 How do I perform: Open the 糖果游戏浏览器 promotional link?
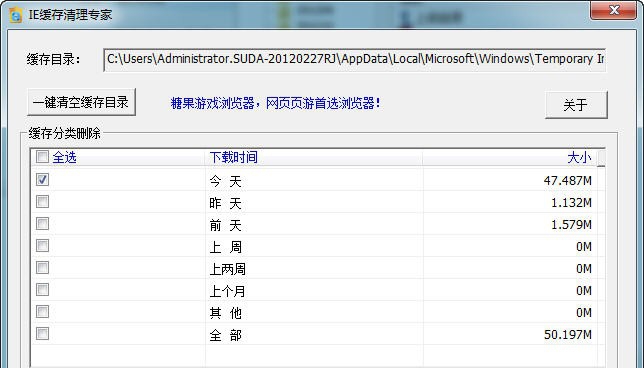pyautogui.click(x=275, y=103)
